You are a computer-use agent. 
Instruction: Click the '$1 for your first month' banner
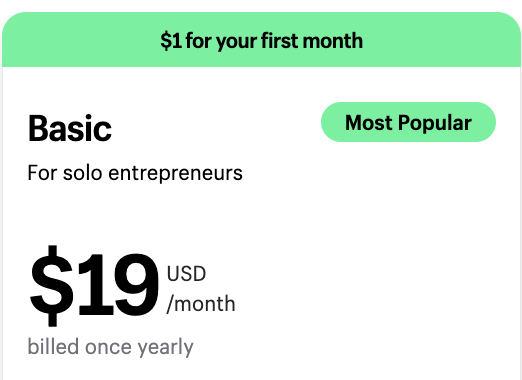[261, 39]
